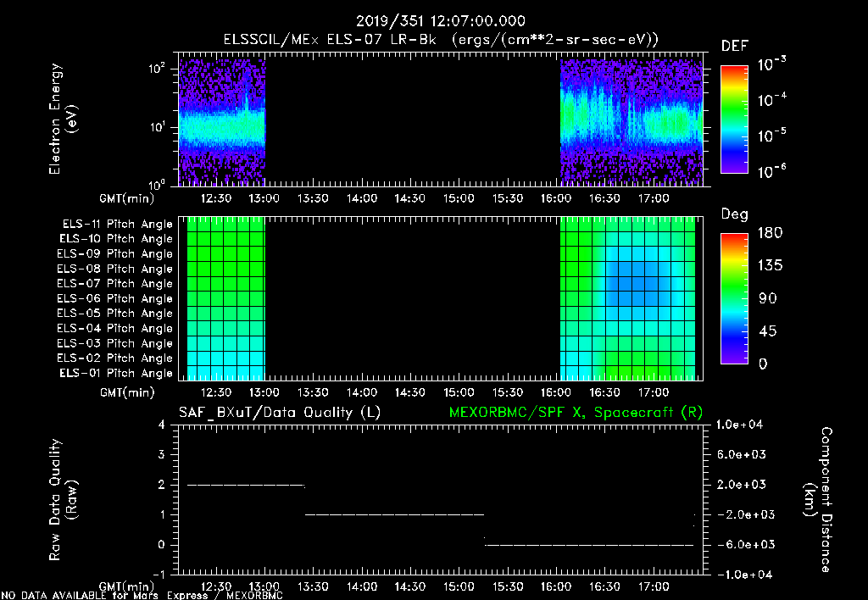
Task: Click the data quality line segment at level 0
Action: click(x=590, y=545)
